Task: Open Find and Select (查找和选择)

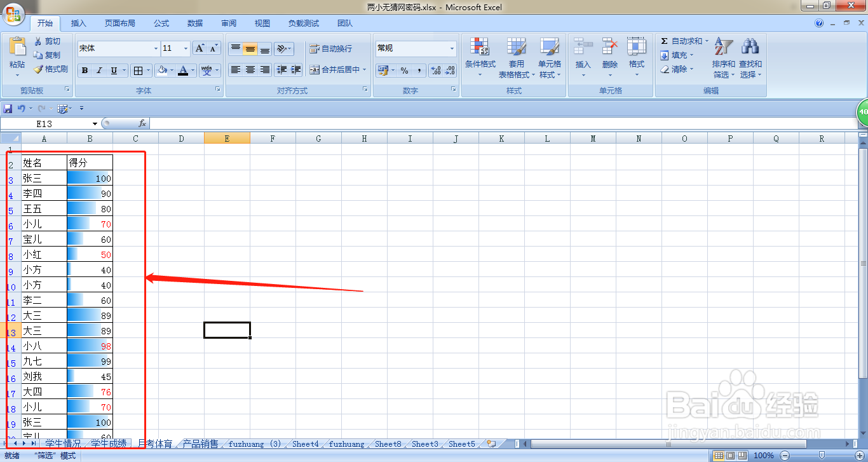Action: 750,58
